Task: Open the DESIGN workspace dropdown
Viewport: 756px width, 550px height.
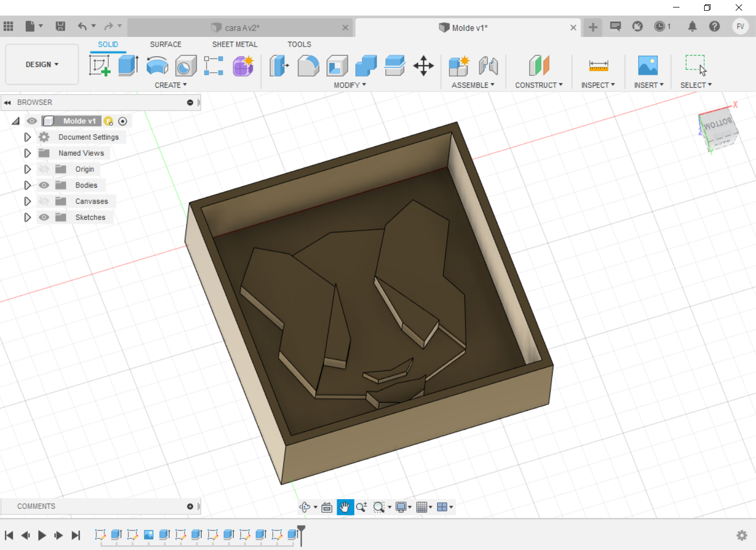Action: tap(42, 65)
